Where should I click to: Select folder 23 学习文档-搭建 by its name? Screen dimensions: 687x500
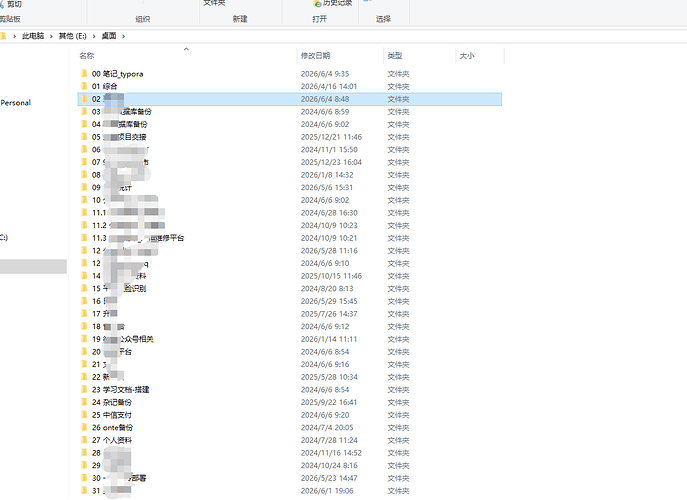[x=120, y=390]
